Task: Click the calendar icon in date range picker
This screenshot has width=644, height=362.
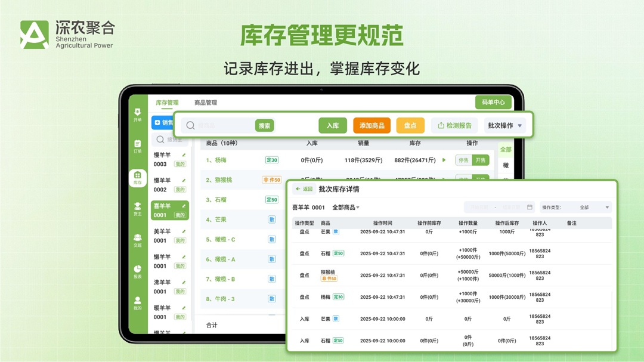Action: coord(530,207)
